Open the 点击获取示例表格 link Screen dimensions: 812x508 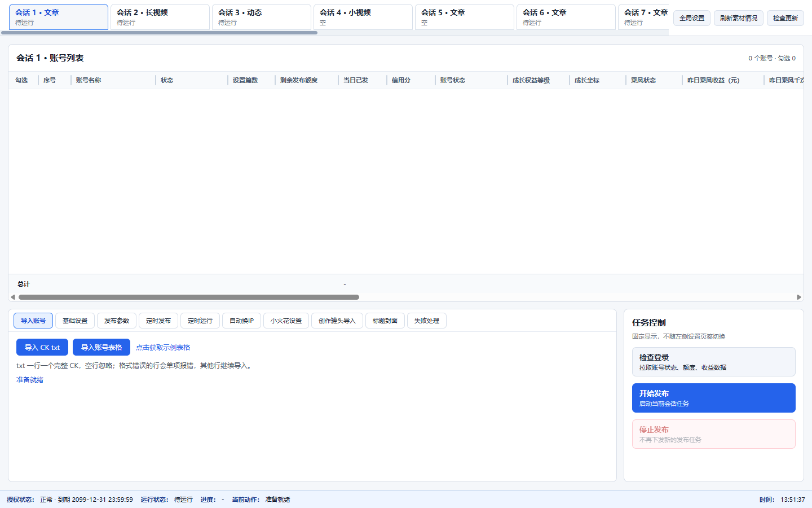click(x=163, y=348)
